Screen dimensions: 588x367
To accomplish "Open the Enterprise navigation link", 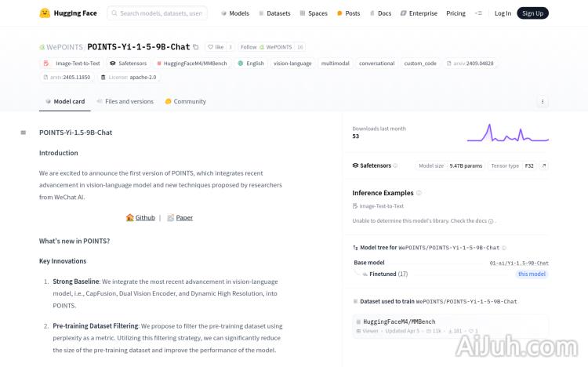I will coord(419,13).
